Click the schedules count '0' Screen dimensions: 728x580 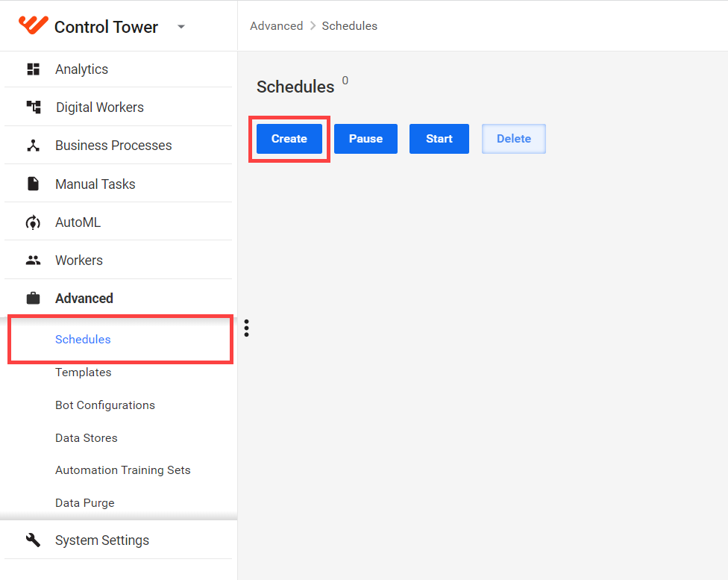point(345,81)
